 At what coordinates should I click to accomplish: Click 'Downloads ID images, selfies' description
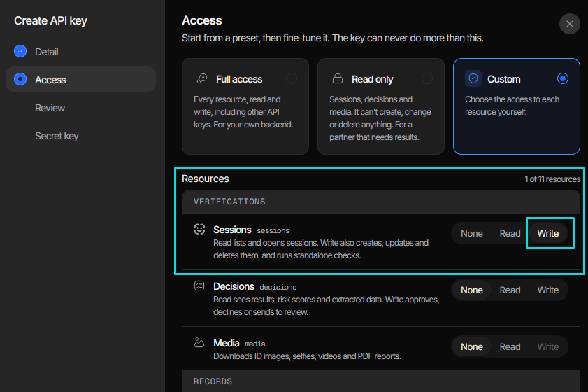click(307, 356)
